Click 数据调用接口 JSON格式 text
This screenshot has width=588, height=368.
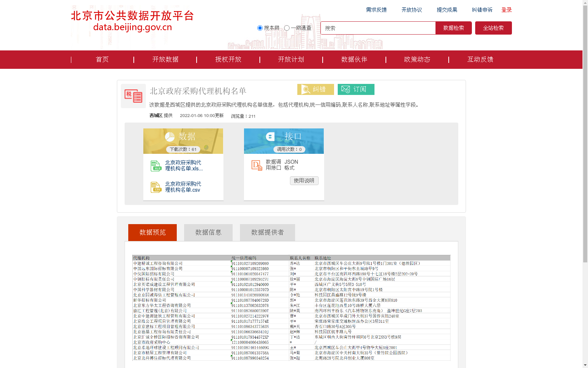coord(282,165)
